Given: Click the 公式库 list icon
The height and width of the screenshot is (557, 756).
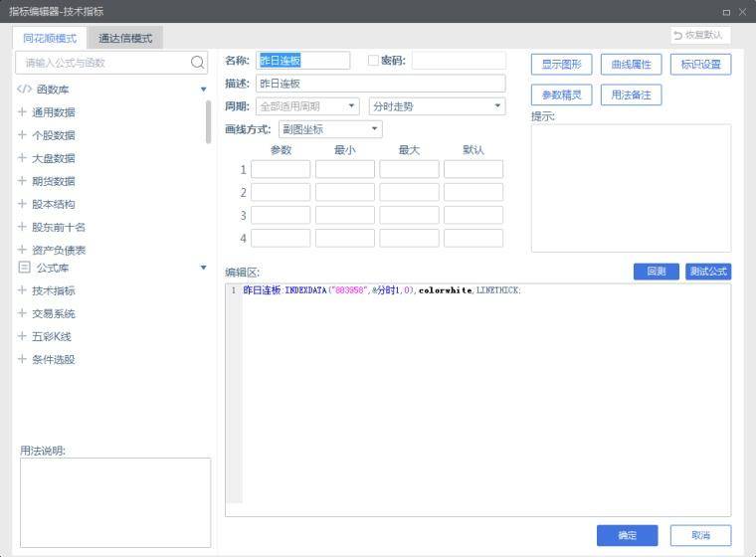Looking at the screenshot, I should tap(24, 268).
